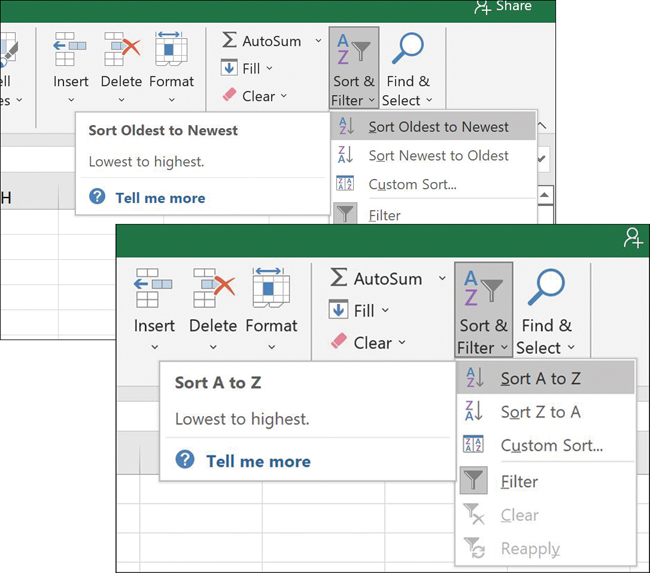The height and width of the screenshot is (573, 650).
Task: Click Share person icon in back window
Action: tap(483, 7)
